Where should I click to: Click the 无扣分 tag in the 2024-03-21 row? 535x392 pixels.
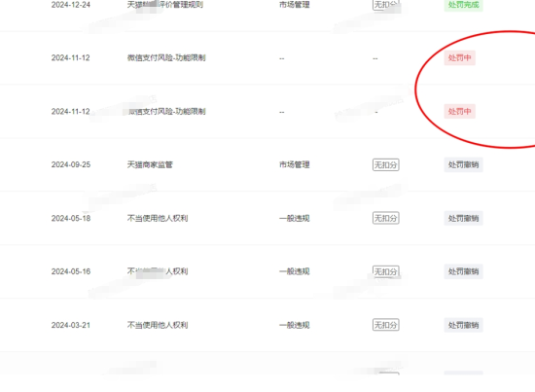(x=385, y=325)
